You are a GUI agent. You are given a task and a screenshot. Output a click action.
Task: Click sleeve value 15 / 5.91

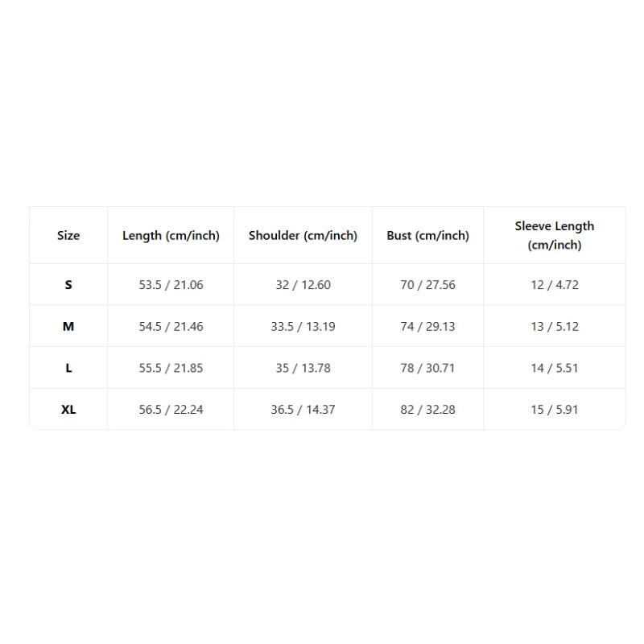coord(555,410)
